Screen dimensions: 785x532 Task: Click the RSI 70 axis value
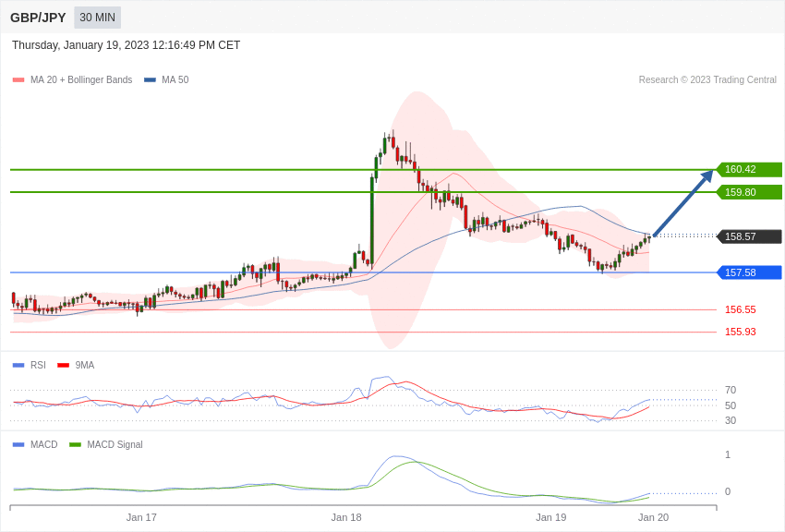point(731,390)
